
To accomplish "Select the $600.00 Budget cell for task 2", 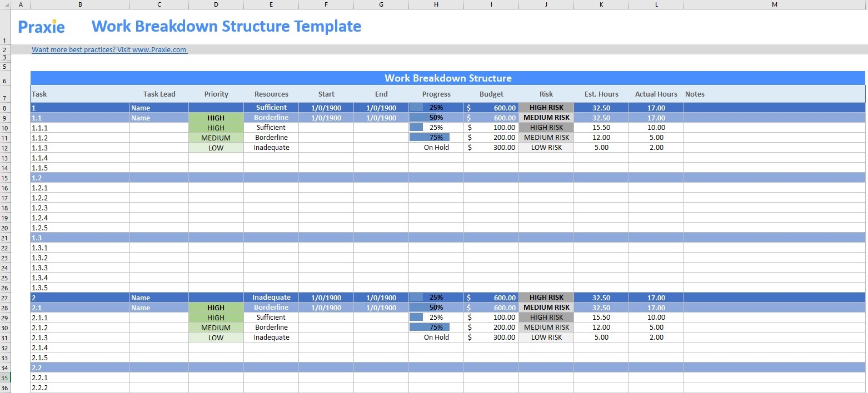I will tap(491, 298).
